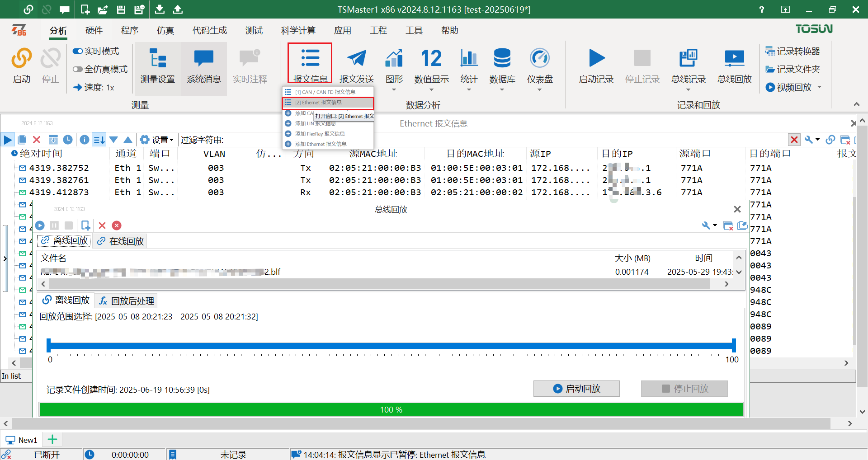Viewport: 868px width, 460px height.
Task: Click replay range slider right handle
Action: tap(734, 345)
